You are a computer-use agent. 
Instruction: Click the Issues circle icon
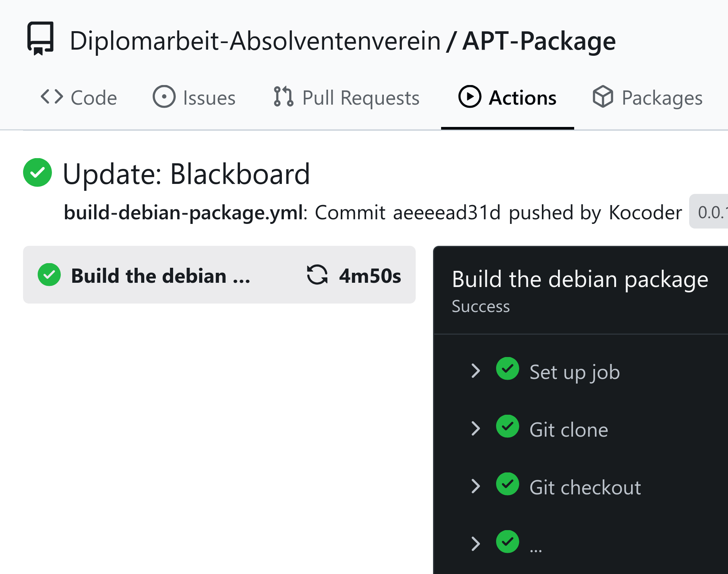(164, 97)
